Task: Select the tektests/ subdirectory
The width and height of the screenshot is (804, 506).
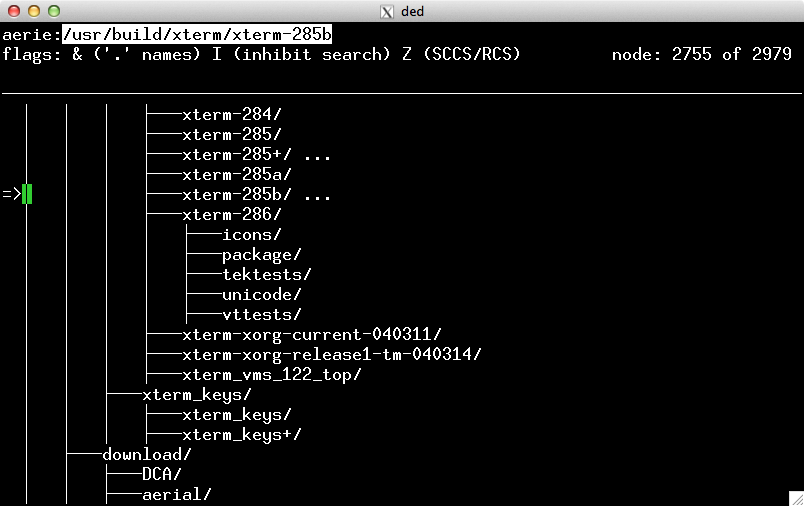Action: (266, 274)
